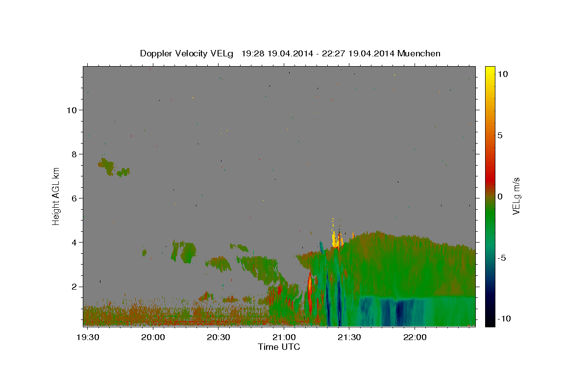Click the height axis label 6
This screenshot has width=588, height=392.
[75, 198]
